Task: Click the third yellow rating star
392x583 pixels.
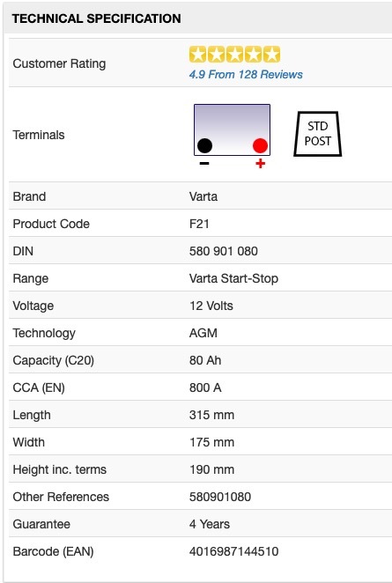Action: click(234, 55)
